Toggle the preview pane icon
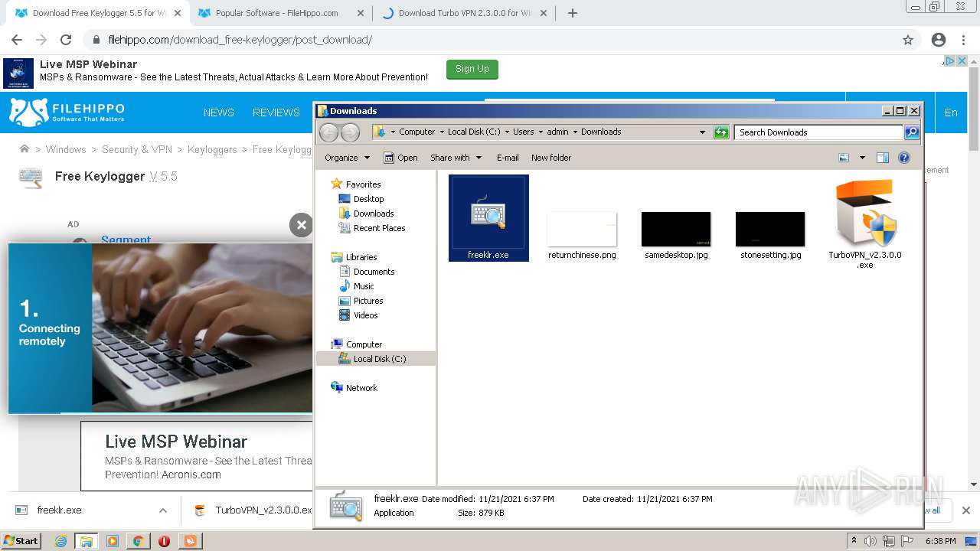The image size is (980, 551). (882, 158)
